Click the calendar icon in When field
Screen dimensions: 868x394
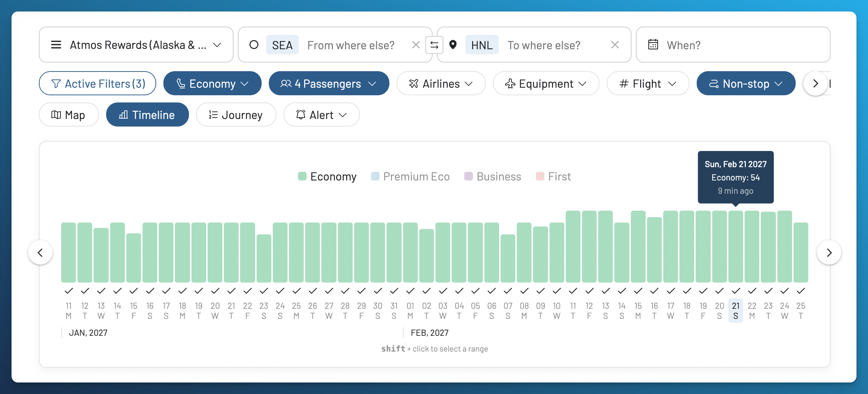coord(653,45)
